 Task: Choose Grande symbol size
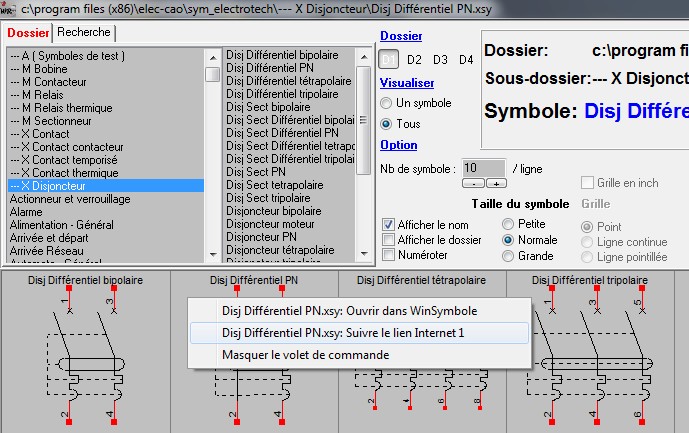(x=509, y=256)
